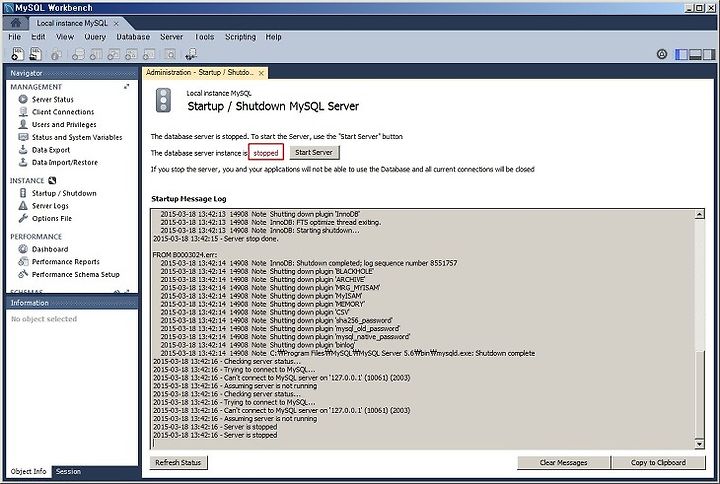Click the Home screen tab icon

[16, 23]
